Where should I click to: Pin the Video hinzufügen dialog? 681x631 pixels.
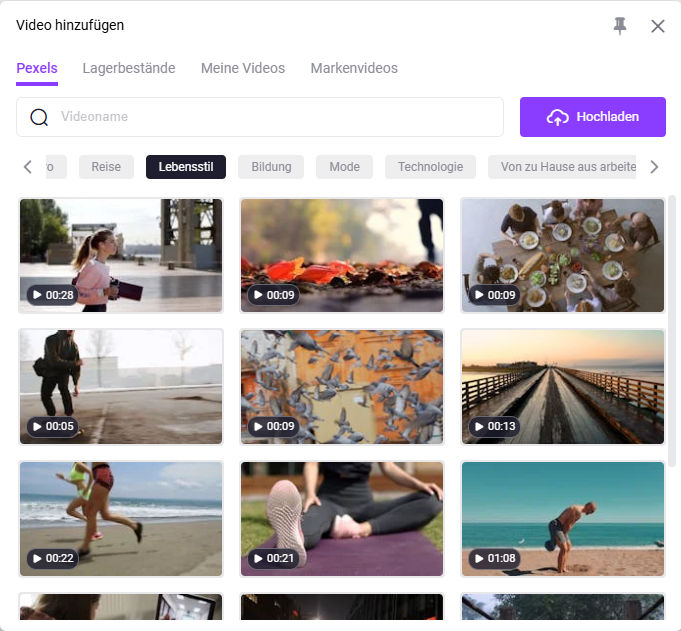tap(620, 26)
